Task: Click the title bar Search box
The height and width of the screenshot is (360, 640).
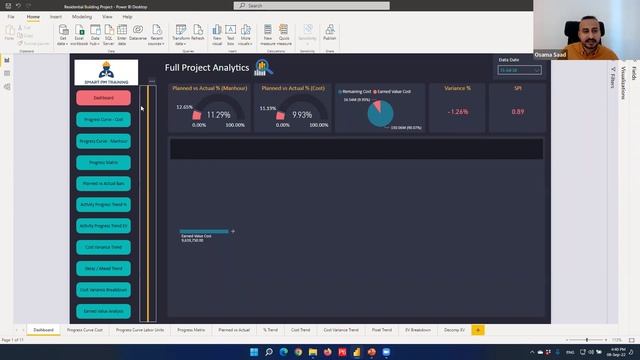Action: point(311,6)
